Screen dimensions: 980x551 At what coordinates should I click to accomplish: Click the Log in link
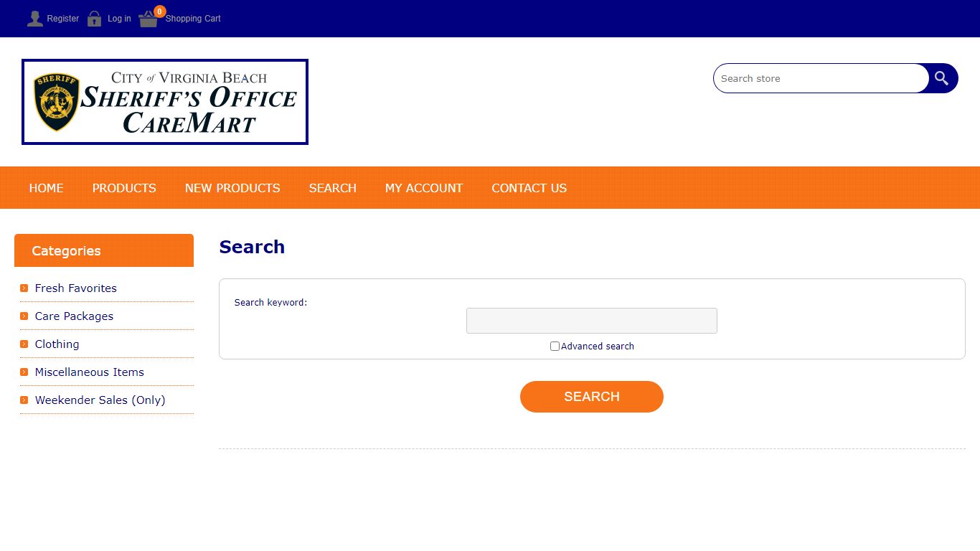pos(119,19)
